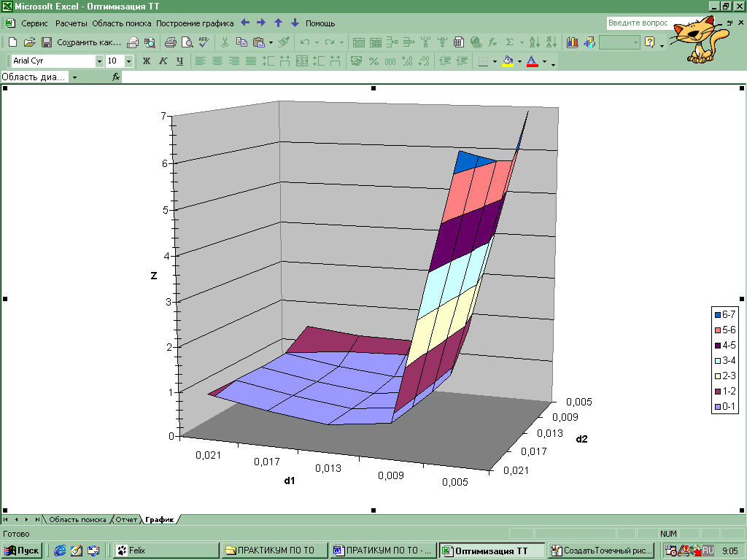Image resolution: width=747 pixels, height=560 pixels.
Task: Toggle Bold (Ж) formatting
Action: 146,61
